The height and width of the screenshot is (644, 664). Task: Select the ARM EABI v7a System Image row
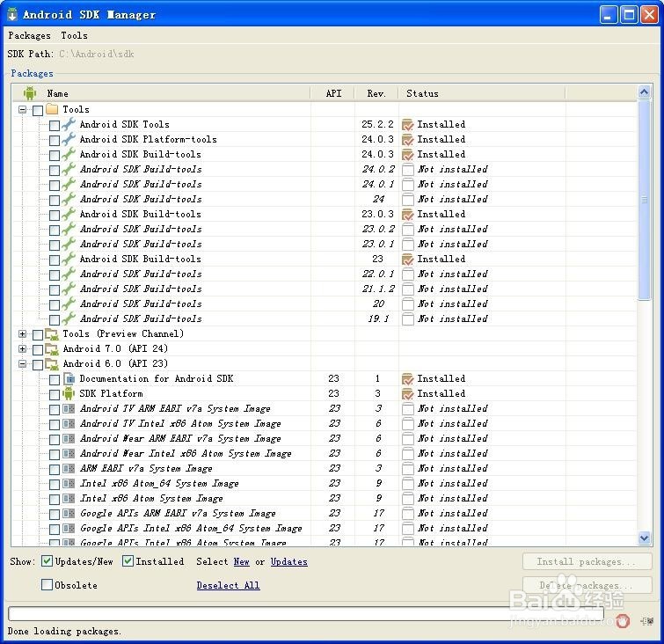[326, 469]
